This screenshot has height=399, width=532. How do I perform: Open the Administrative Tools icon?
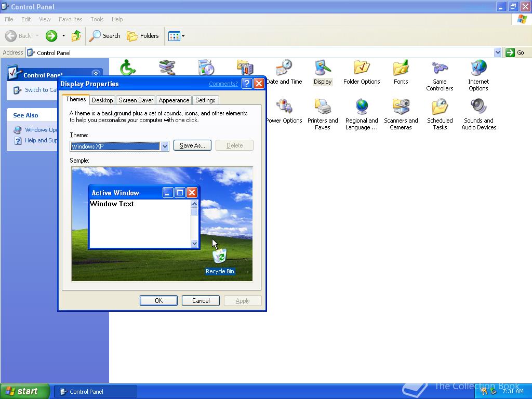(x=245, y=68)
